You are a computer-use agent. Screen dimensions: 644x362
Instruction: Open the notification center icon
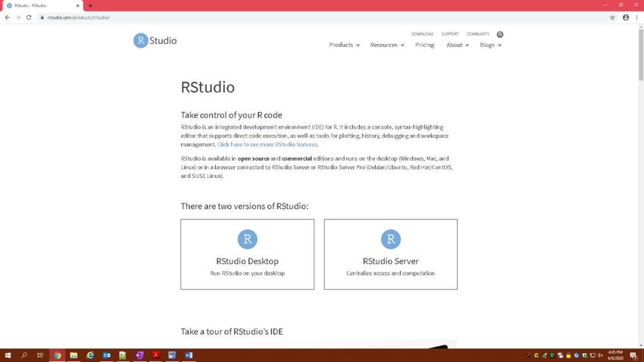click(633, 355)
